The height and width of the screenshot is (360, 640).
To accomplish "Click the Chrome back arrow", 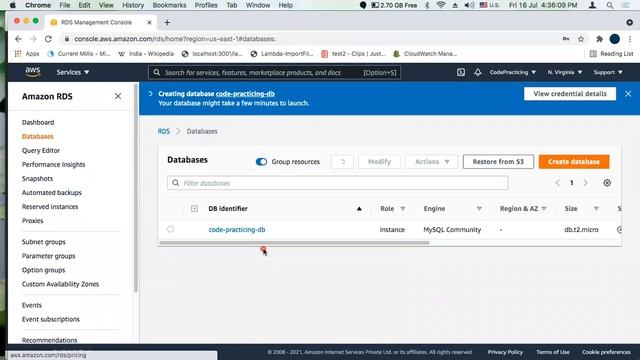I will (x=18, y=39).
